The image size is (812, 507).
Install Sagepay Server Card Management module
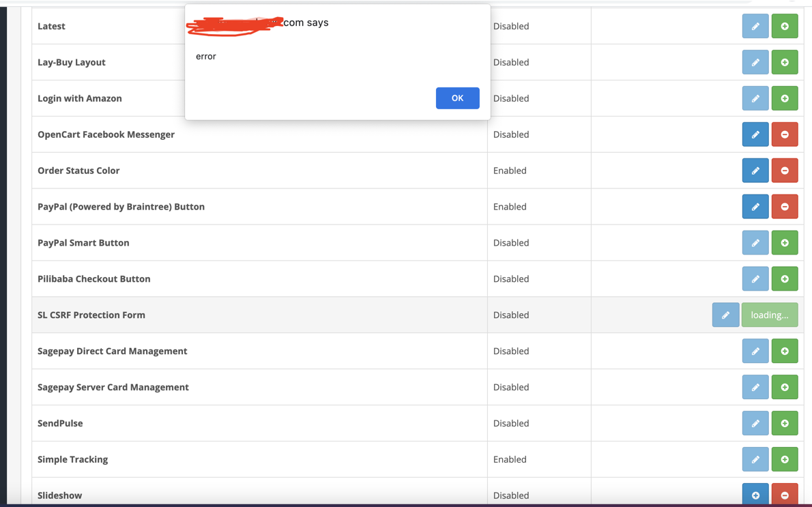coord(785,387)
